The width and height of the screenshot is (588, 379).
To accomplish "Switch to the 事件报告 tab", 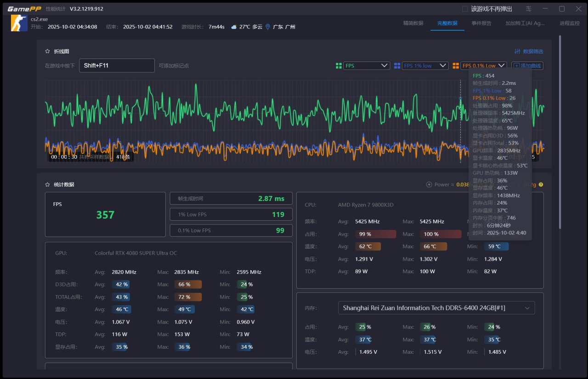I will click(x=481, y=23).
